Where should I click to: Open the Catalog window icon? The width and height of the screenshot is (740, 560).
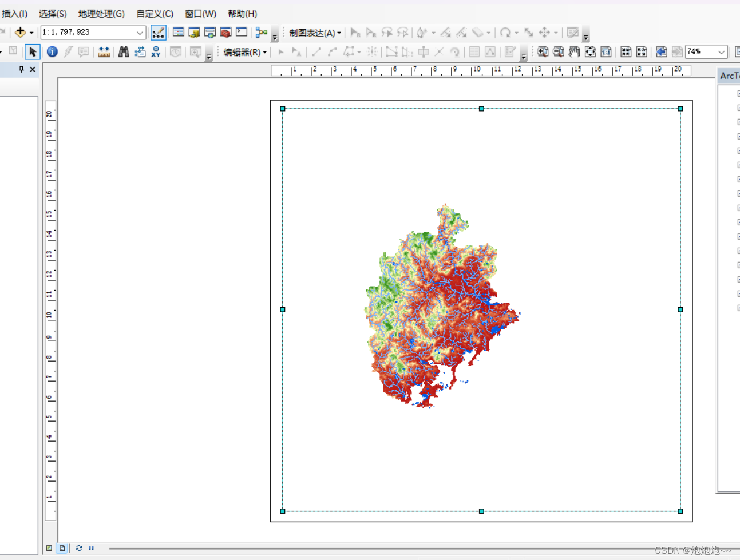click(x=194, y=33)
